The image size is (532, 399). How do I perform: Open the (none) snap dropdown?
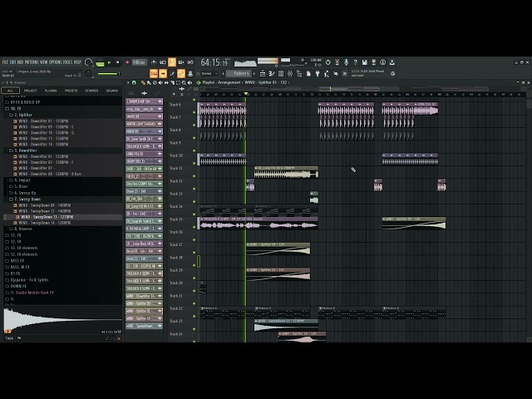click(x=209, y=73)
